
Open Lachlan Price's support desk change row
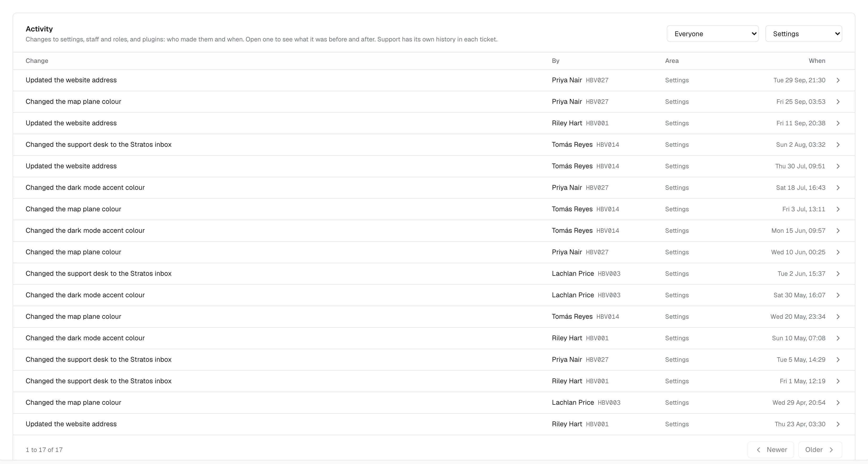(434, 274)
